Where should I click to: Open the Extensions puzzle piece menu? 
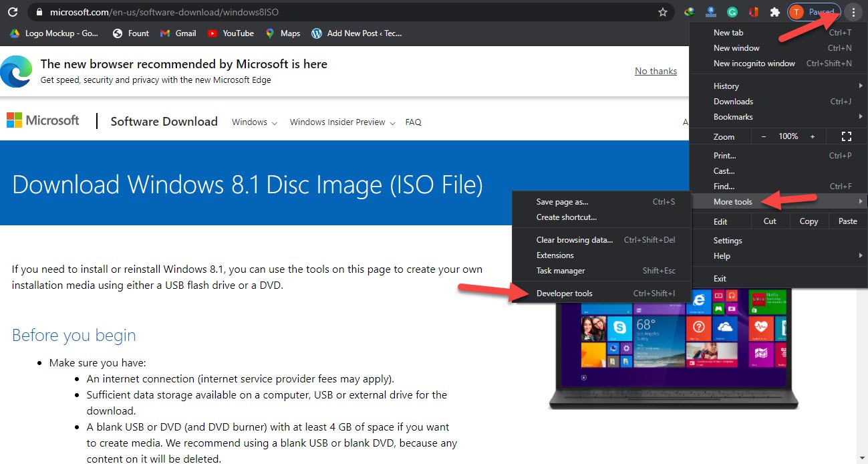[775, 12]
